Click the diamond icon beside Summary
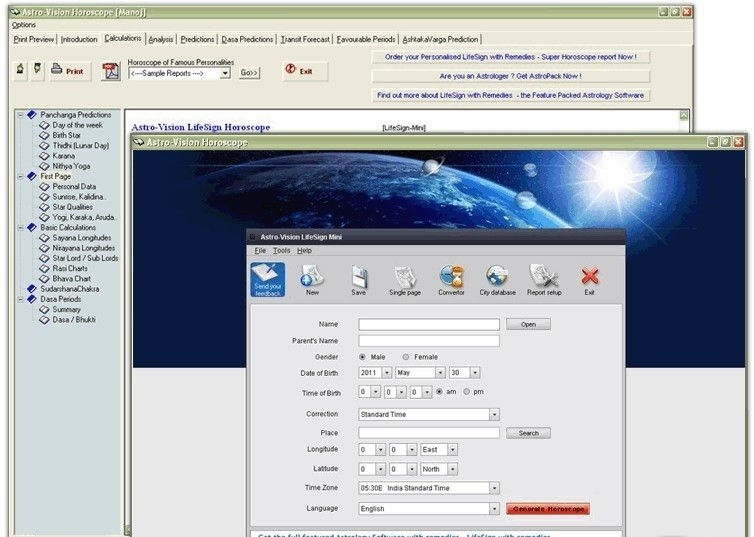754x537 pixels. click(44, 310)
